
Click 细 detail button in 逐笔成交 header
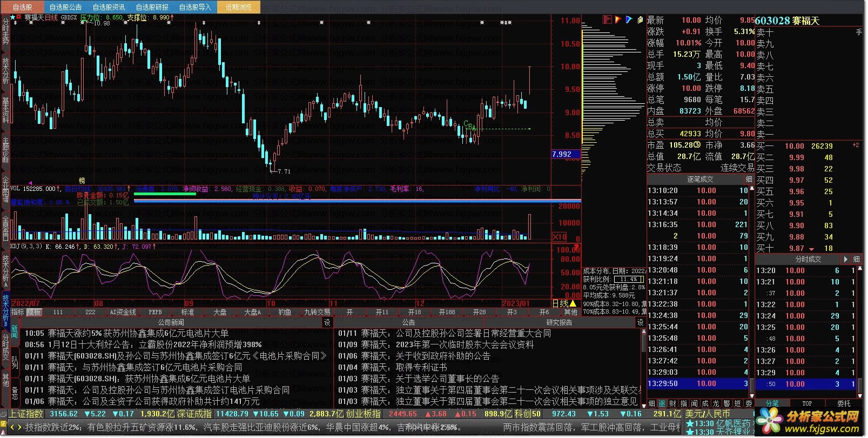pyautogui.click(x=749, y=179)
